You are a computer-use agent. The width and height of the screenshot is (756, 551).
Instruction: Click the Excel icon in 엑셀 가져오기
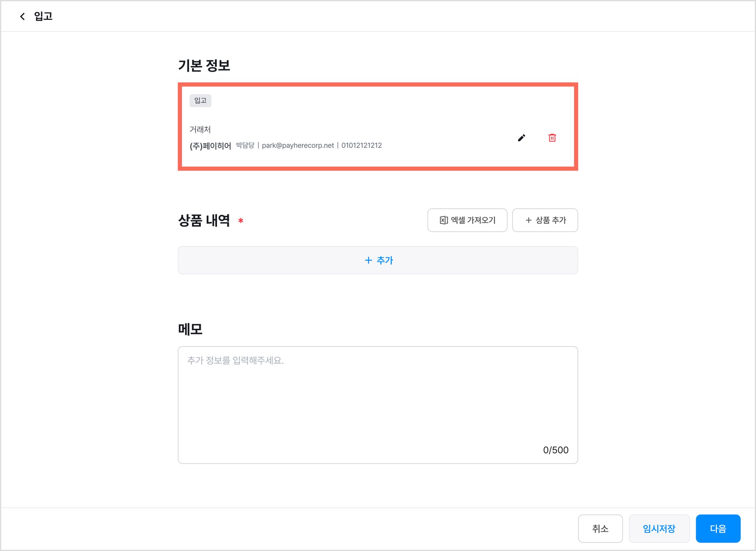pos(444,220)
